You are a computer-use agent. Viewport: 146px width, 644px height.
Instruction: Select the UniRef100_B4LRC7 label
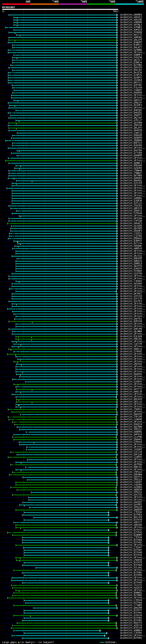point(131,47)
